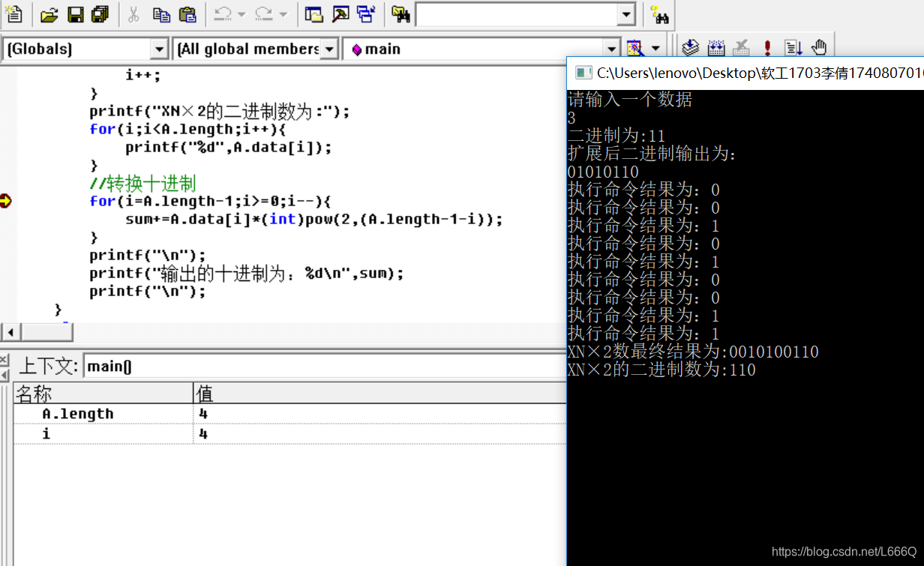Image resolution: width=924 pixels, height=566 pixels.
Task: Undo the last action
Action: [223, 13]
